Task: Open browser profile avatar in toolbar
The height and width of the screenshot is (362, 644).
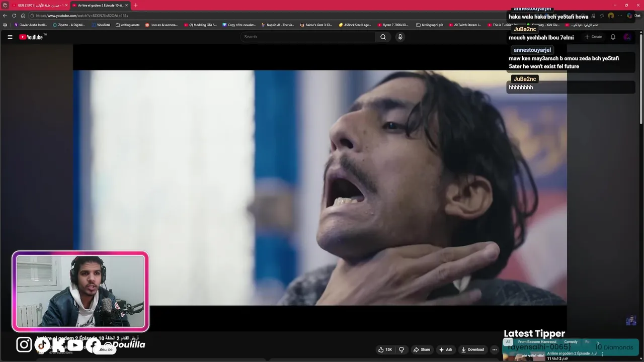Action: (611, 16)
